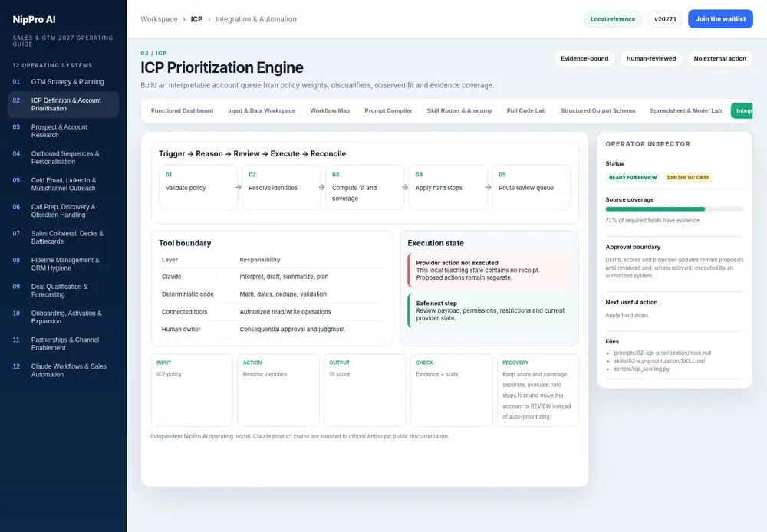The width and height of the screenshot is (767, 532).
Task: Open Pipeline Management & CRM Hygiene
Action: [x=63, y=264]
